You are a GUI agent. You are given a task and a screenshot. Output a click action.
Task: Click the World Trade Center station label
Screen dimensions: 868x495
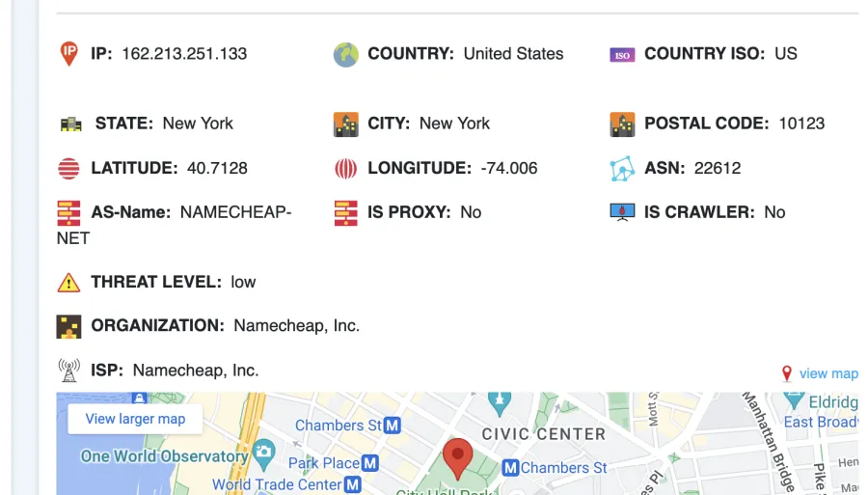[x=286, y=485]
